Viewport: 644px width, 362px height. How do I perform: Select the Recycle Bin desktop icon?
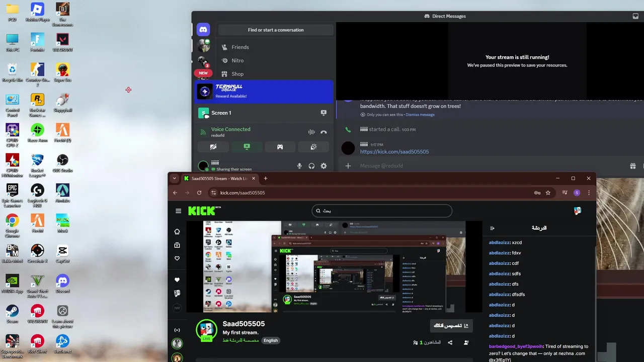pyautogui.click(x=12, y=72)
